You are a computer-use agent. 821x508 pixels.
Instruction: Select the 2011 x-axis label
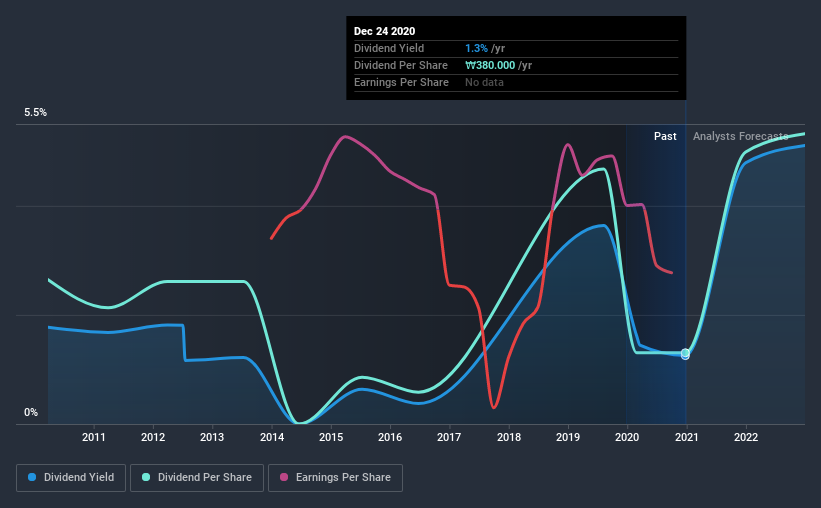coord(94,437)
